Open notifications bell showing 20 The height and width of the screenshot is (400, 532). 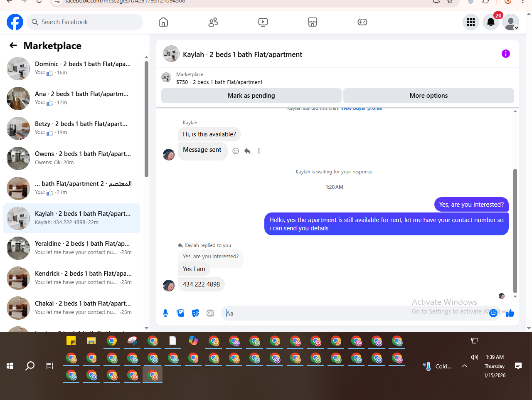point(491,22)
